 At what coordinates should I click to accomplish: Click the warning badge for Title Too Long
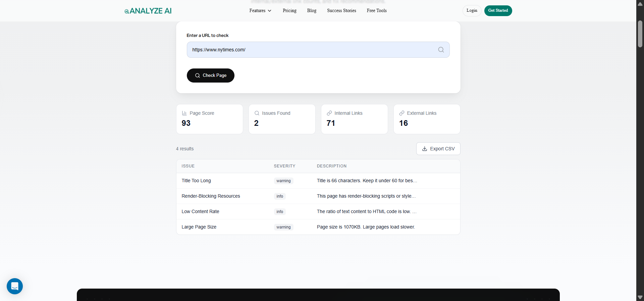click(283, 181)
